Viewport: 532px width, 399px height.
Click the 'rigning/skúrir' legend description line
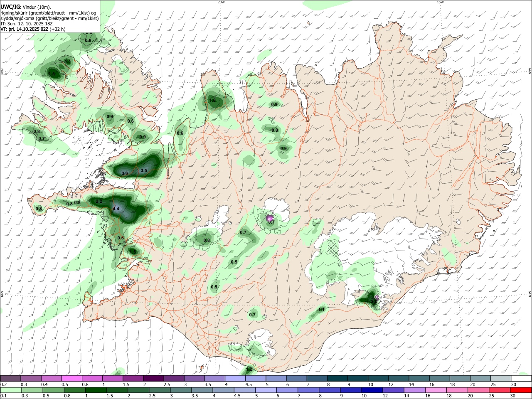[x=48, y=13]
